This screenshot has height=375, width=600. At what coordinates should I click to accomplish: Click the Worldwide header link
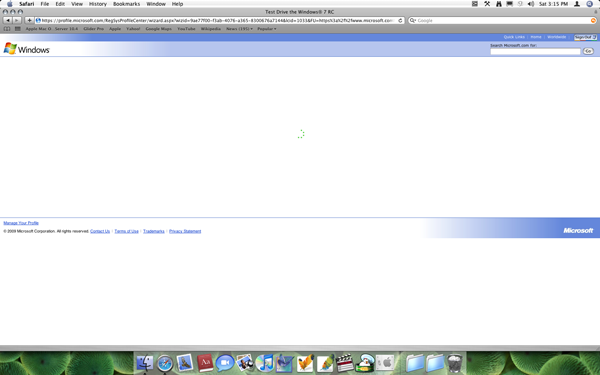(556, 37)
